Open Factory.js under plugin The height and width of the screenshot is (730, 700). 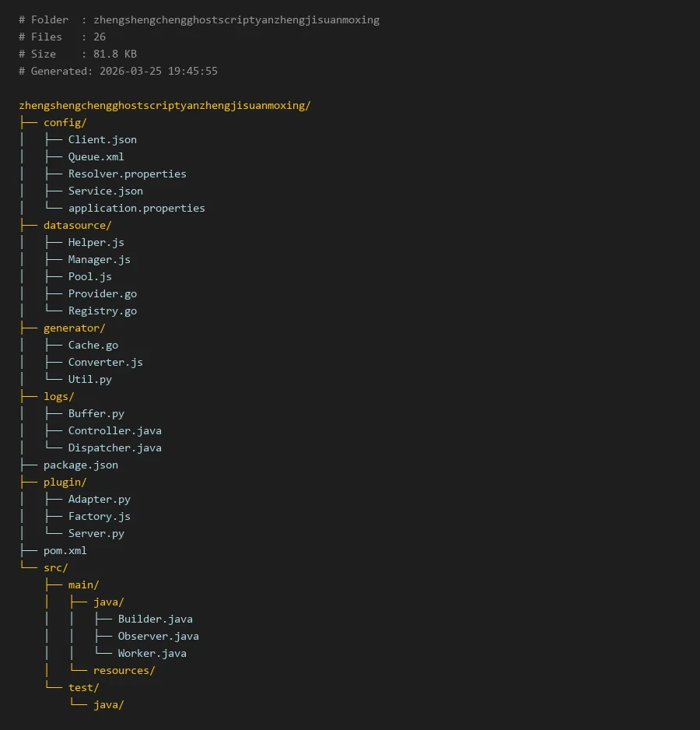pos(99,516)
